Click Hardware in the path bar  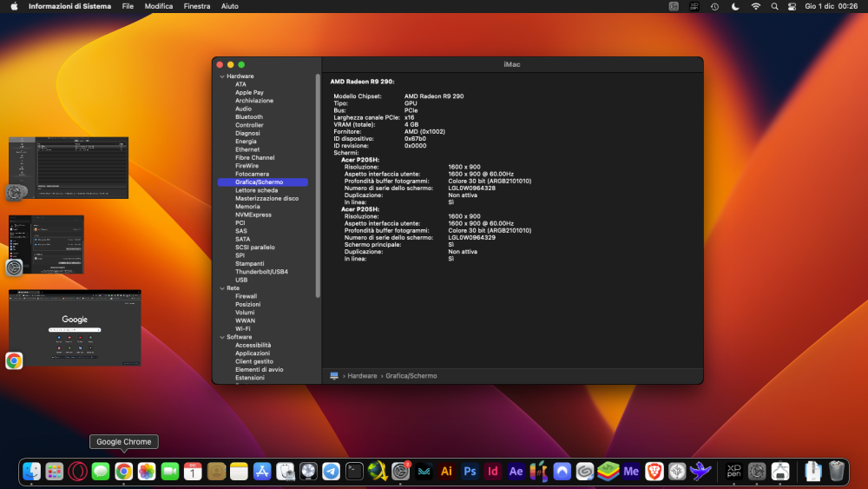[362, 376]
